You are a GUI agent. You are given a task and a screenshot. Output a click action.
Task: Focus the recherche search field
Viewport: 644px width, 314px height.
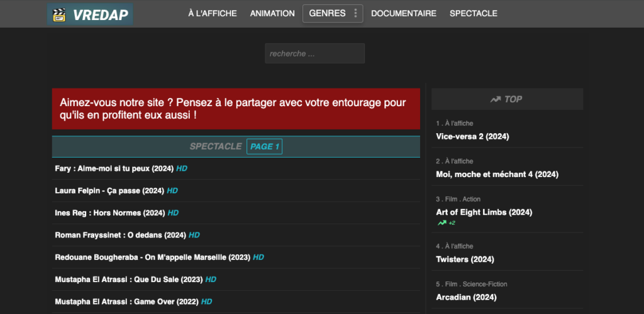point(314,53)
